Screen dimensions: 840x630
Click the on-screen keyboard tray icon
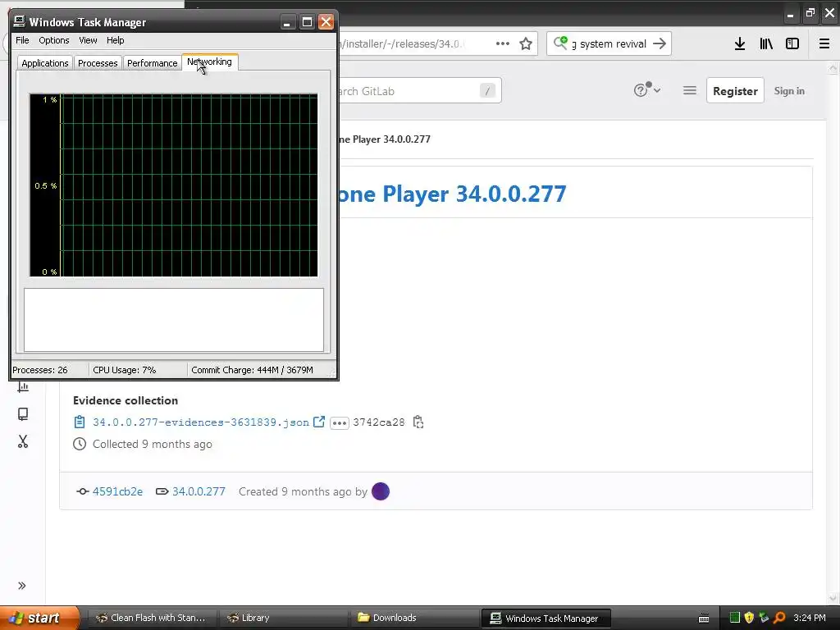coord(704,619)
